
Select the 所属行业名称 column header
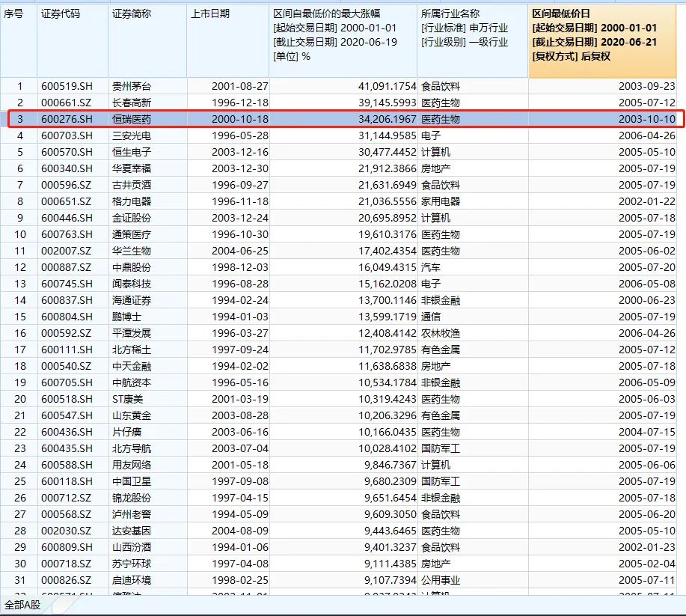coord(450,13)
